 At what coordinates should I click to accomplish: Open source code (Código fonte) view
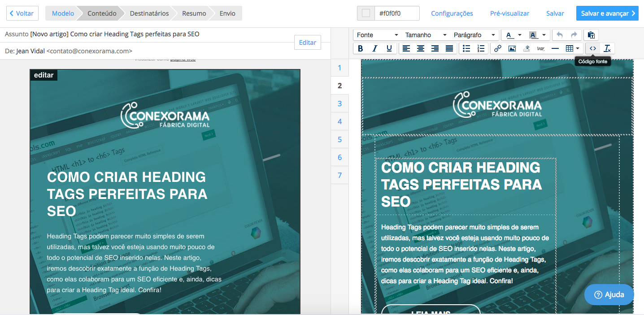tap(592, 48)
